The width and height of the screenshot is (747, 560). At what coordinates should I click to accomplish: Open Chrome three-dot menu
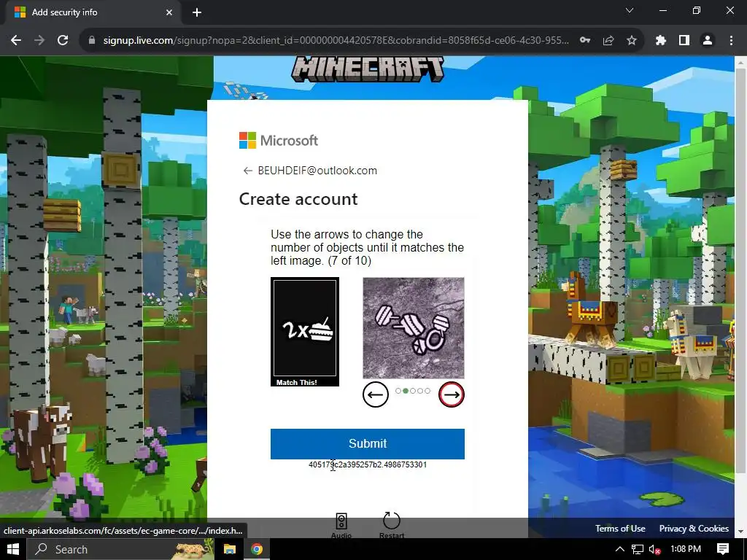pos(731,41)
